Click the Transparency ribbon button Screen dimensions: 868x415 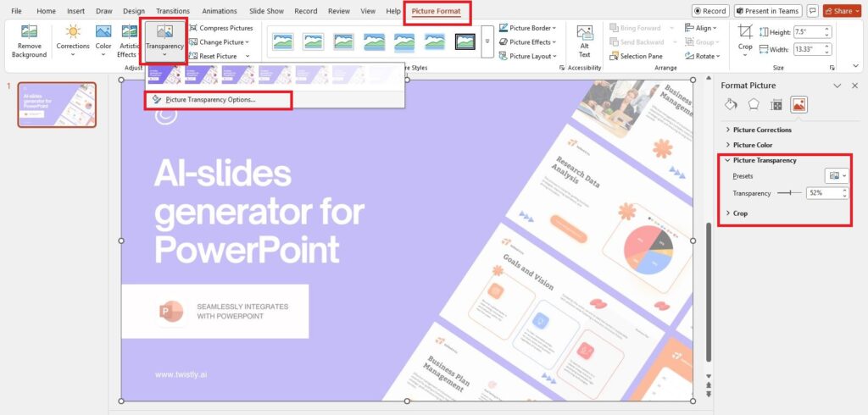click(164, 41)
